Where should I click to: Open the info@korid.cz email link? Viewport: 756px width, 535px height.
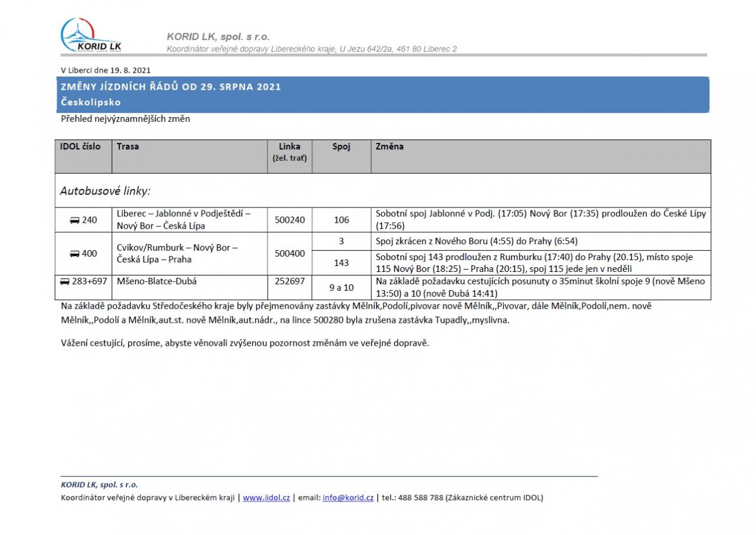348,498
